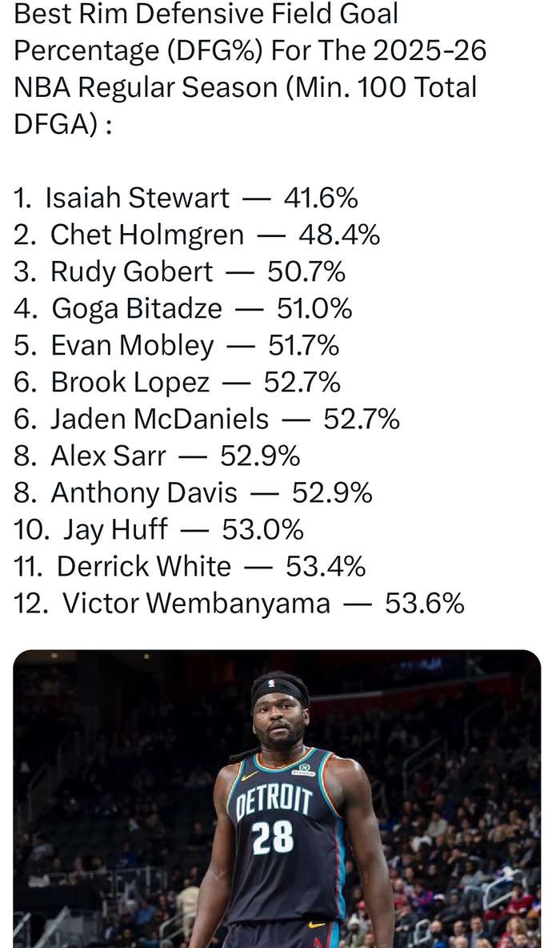Click the Brook Lopez 52.7% line
The width and height of the screenshot is (560, 948).
(x=178, y=382)
